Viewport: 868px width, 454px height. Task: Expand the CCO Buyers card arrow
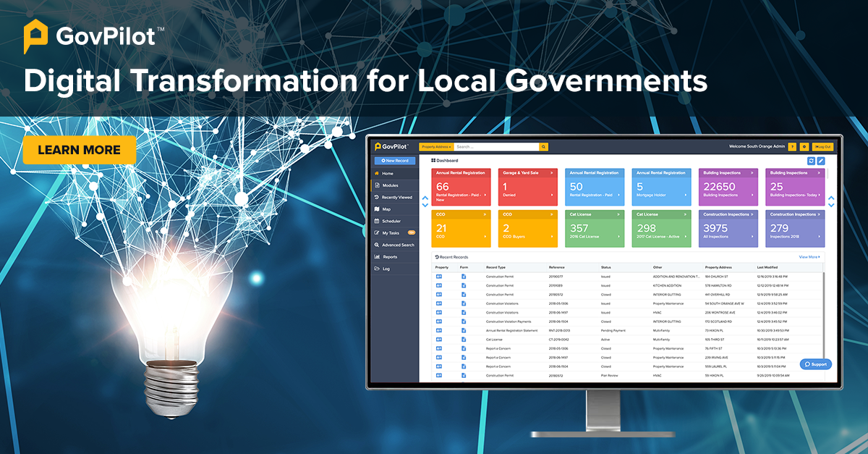point(551,236)
